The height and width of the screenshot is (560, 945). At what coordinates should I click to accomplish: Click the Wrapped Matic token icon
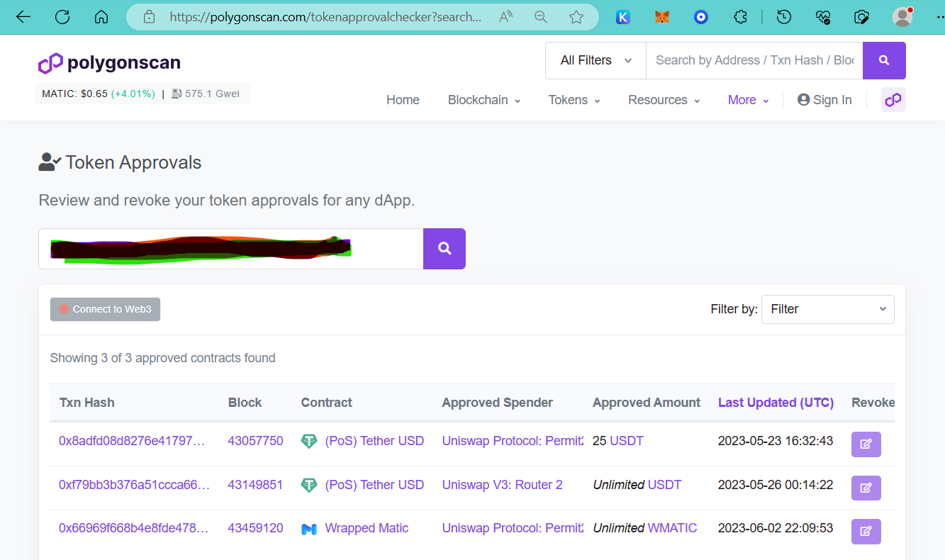[309, 528]
